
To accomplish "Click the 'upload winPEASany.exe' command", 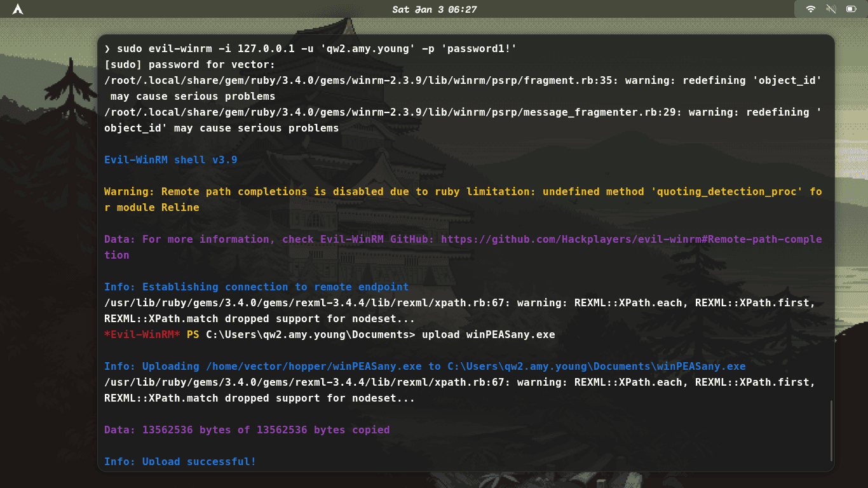I will 489,335.
